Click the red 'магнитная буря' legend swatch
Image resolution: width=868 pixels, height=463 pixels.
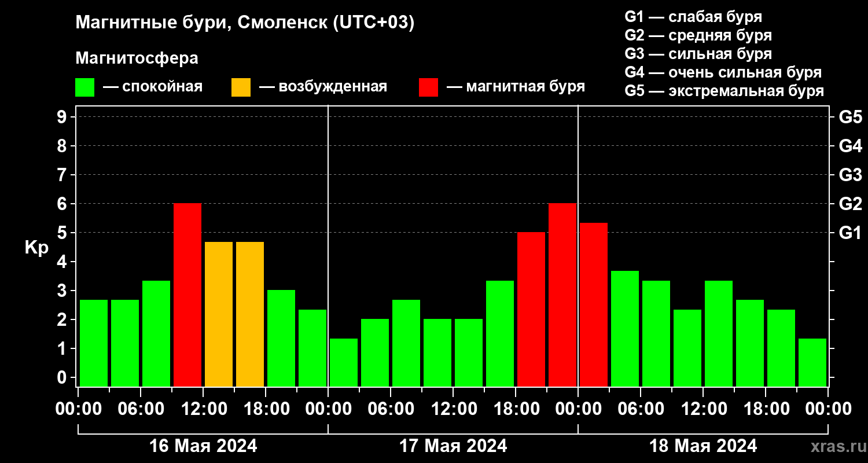428,87
